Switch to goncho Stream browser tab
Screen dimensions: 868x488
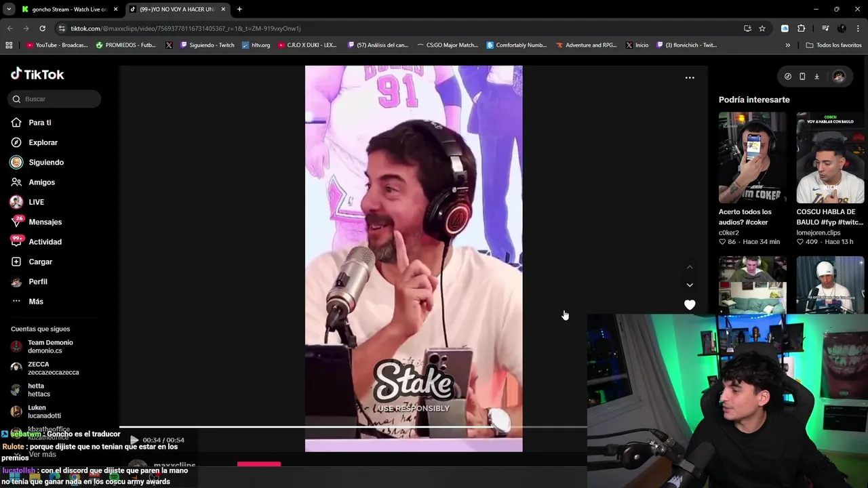click(68, 9)
